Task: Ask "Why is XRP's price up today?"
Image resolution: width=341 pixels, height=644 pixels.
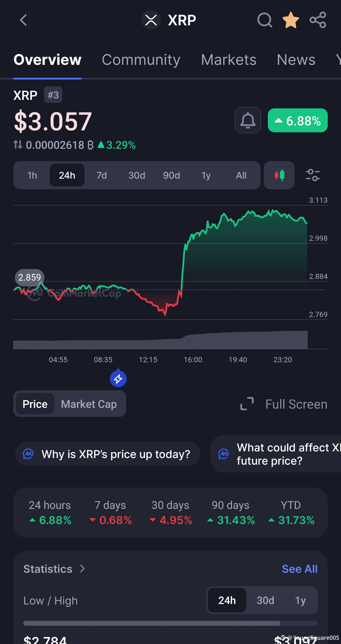Action: (x=108, y=454)
